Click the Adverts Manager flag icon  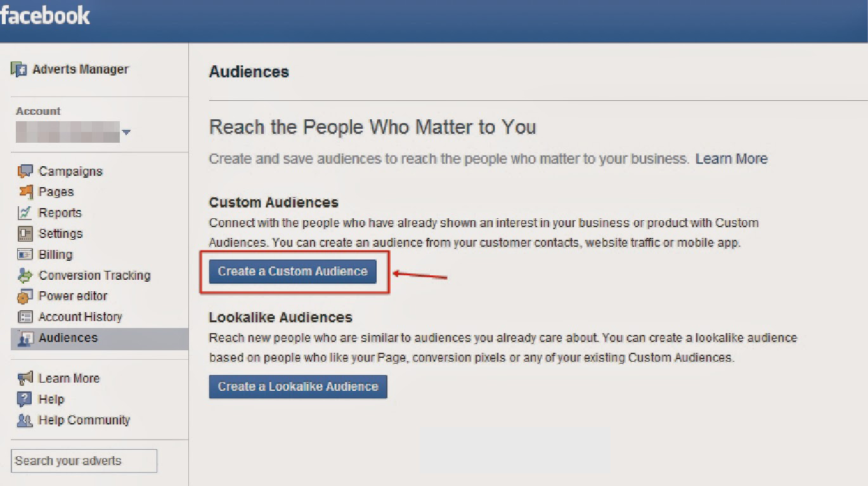click(x=19, y=70)
